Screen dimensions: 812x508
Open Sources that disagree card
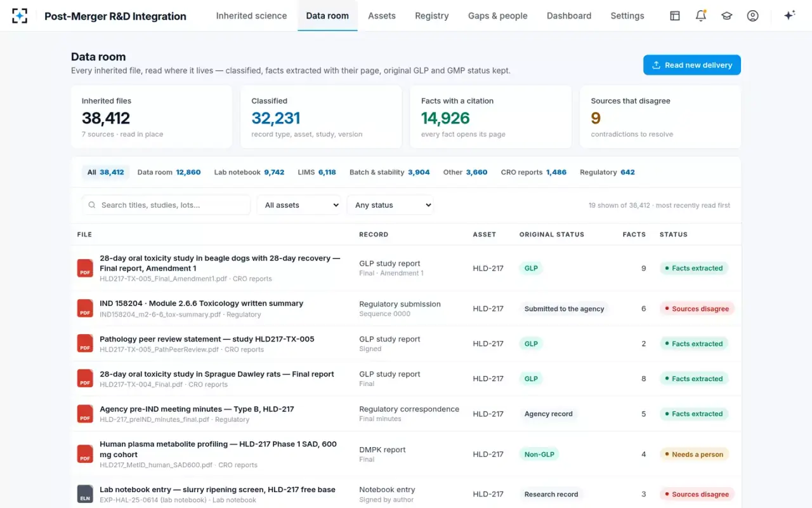click(x=660, y=117)
